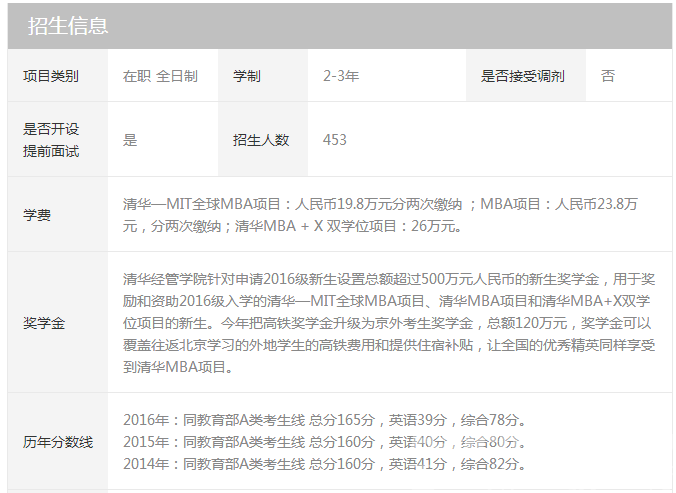This screenshot has height=493, width=676.
Task: Click the 2-3年 duration value
Action: (x=341, y=76)
